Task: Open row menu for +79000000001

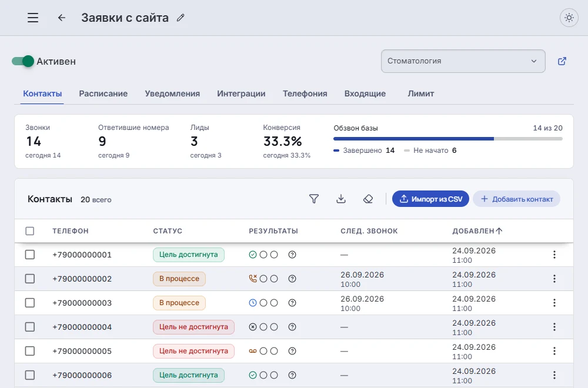Action: [x=554, y=255]
